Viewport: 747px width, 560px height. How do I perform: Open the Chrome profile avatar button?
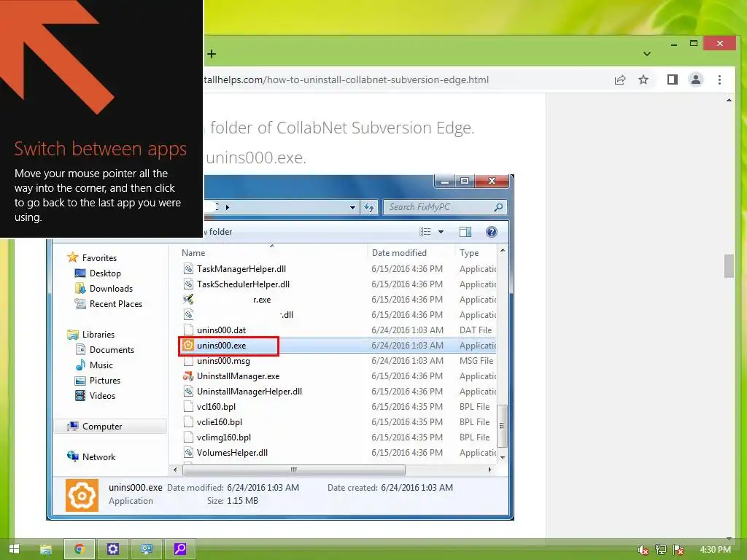[x=695, y=79]
